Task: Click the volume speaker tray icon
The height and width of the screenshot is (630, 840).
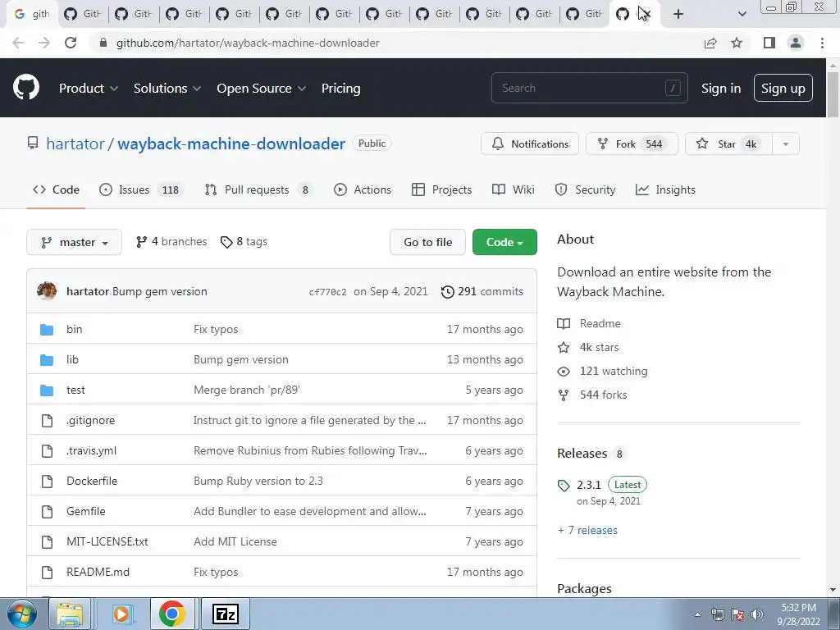Action: (x=757, y=614)
